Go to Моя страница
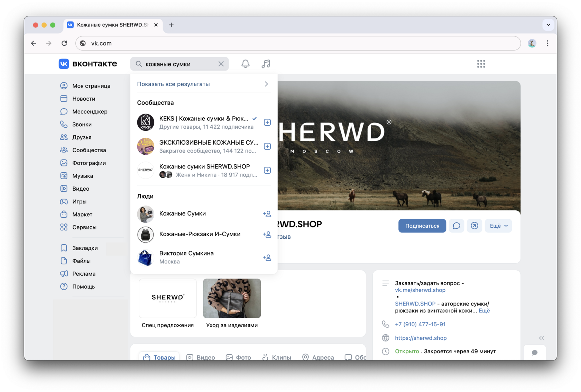 (x=91, y=86)
